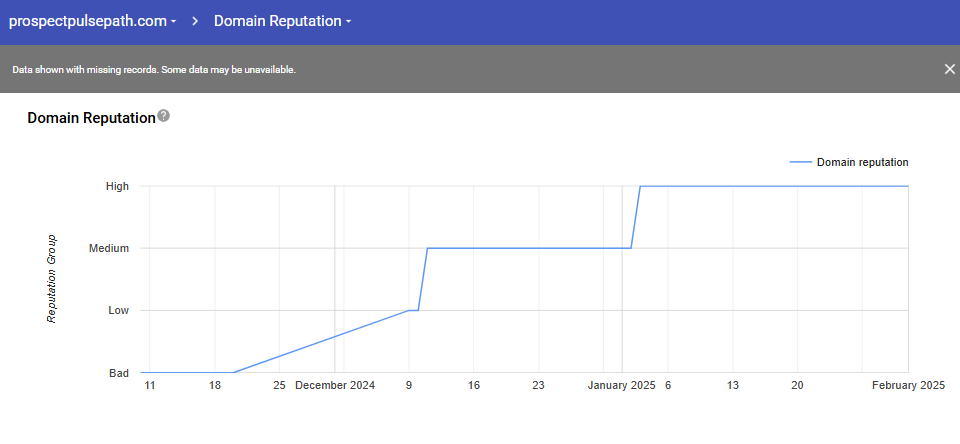Click the Bad reputation axis label

coord(118,373)
